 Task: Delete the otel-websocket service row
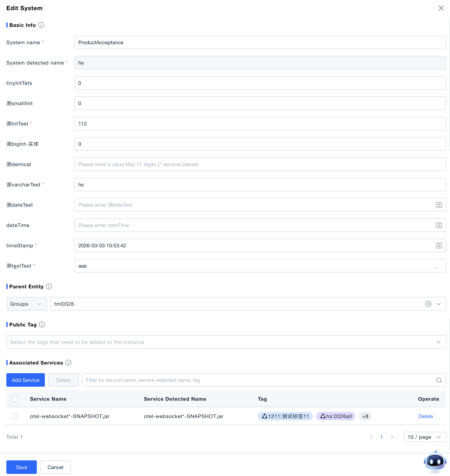coord(425,416)
